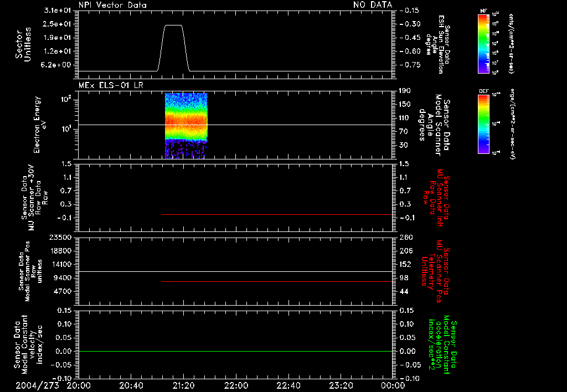Click the '190' scanner angle axis value
The image size is (567, 392).
point(405,91)
